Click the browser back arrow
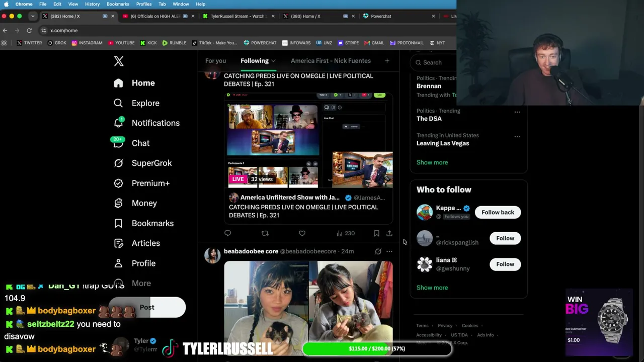Viewport: 644px width, 362px height. [5, 31]
